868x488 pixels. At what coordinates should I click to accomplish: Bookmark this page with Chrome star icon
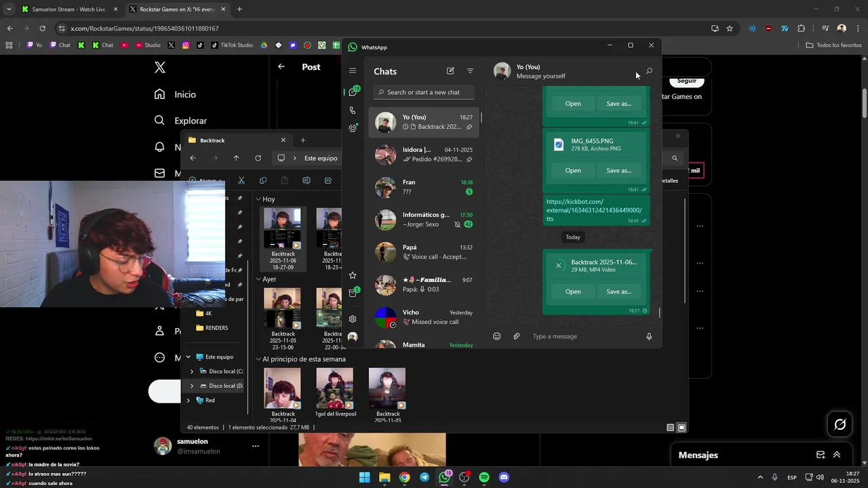tap(730, 28)
